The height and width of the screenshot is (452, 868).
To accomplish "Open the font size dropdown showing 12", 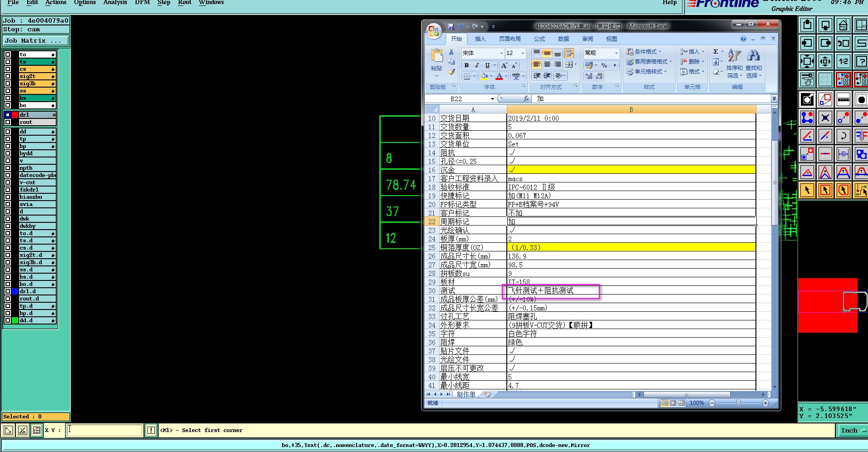I will coord(523,53).
